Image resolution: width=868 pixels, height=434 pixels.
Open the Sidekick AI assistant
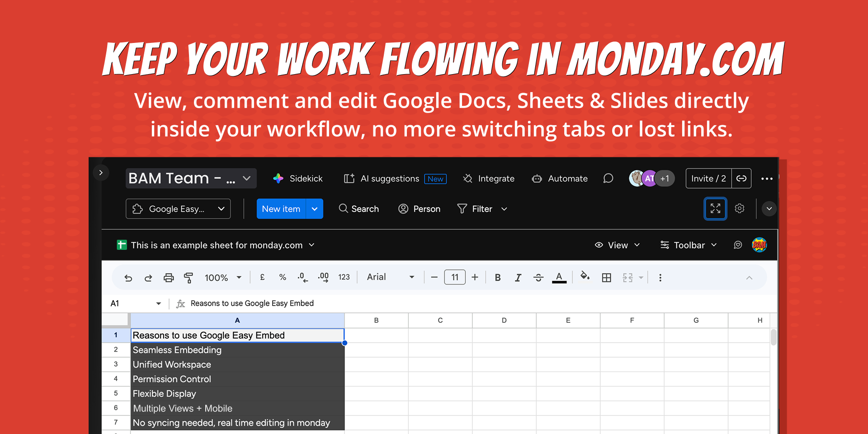297,178
